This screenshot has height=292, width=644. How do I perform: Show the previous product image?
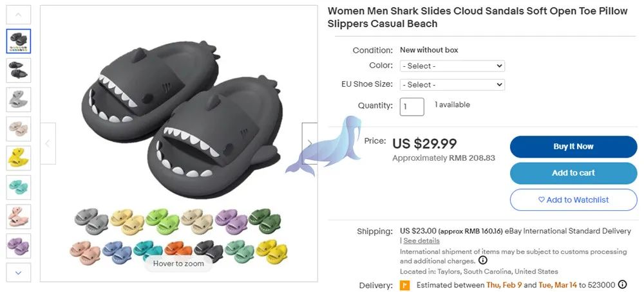47,143
